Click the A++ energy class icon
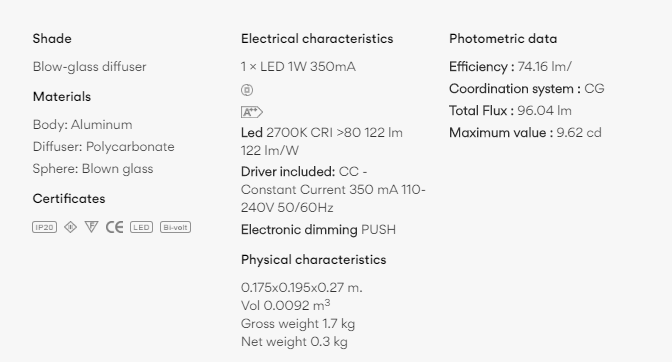672x362 pixels. (252, 112)
